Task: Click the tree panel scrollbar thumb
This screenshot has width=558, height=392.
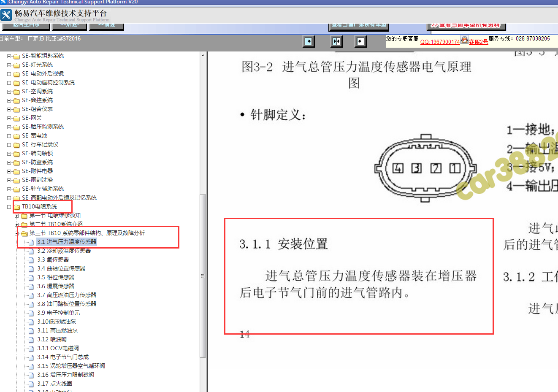Action: (x=203, y=276)
